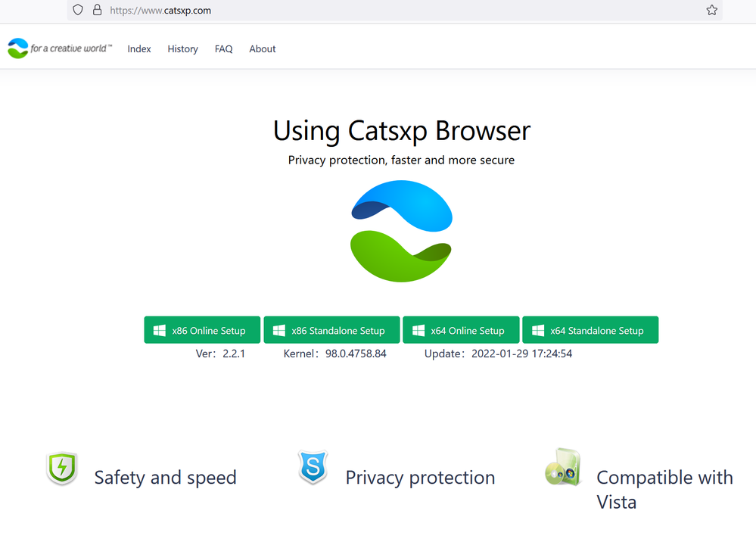Viewport: 756px width, 539px height.
Task: Open the Index navigation item
Action: click(139, 49)
